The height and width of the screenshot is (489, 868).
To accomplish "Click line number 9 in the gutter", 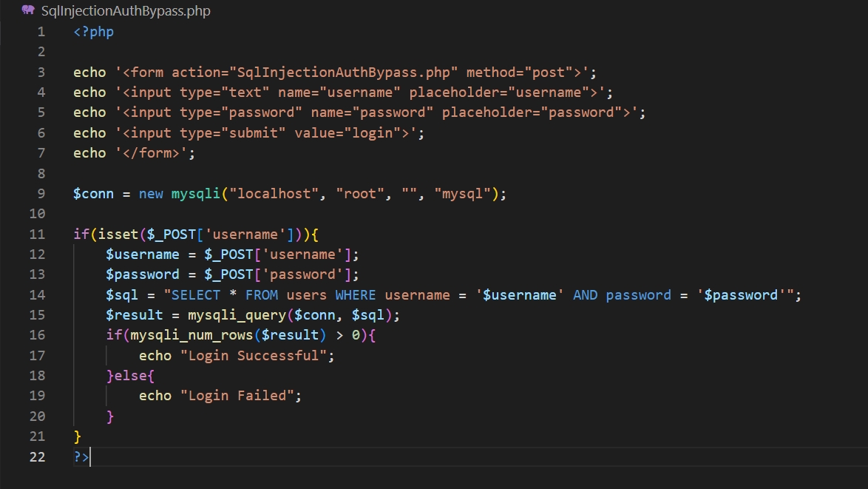I will 41,194.
